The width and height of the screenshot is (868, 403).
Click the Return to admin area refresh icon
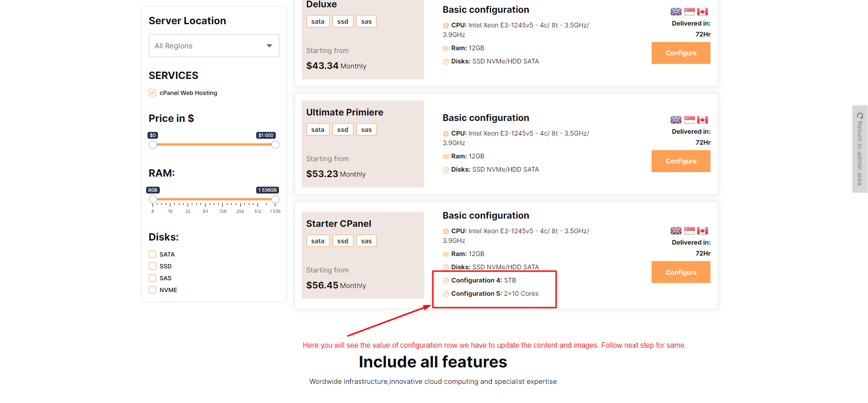click(860, 116)
